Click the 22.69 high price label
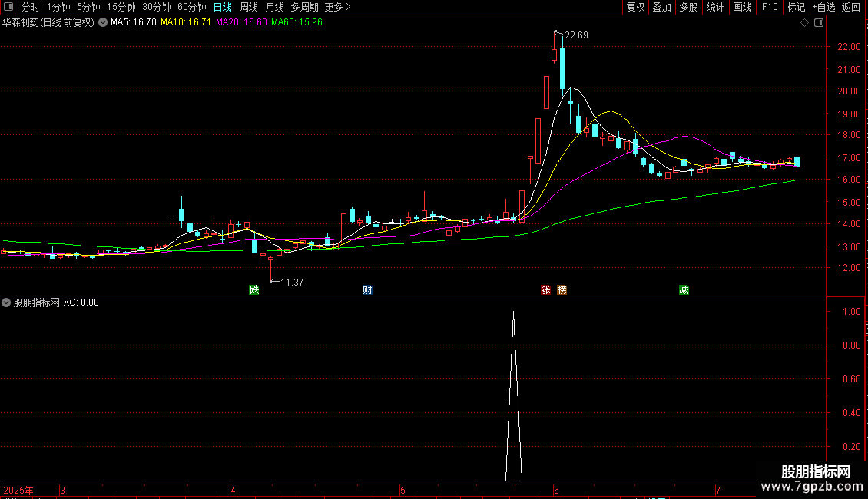868x499 pixels. [x=576, y=35]
